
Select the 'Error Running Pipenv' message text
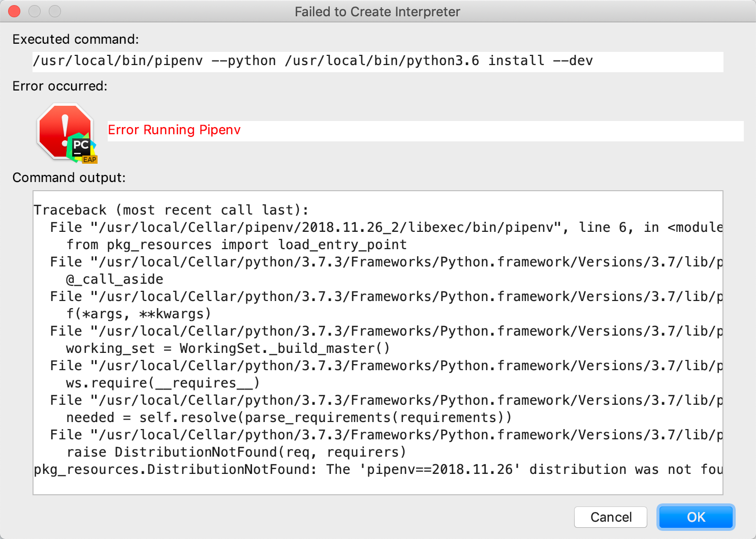click(x=174, y=130)
